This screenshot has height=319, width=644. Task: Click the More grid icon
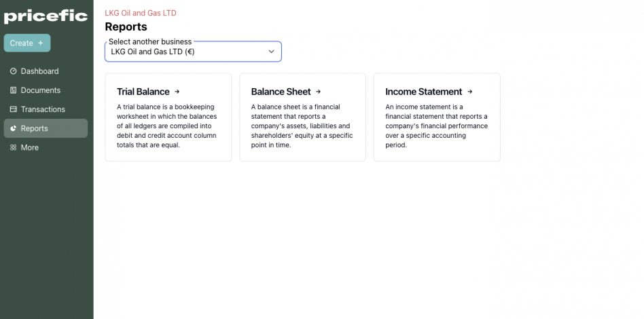tap(13, 147)
